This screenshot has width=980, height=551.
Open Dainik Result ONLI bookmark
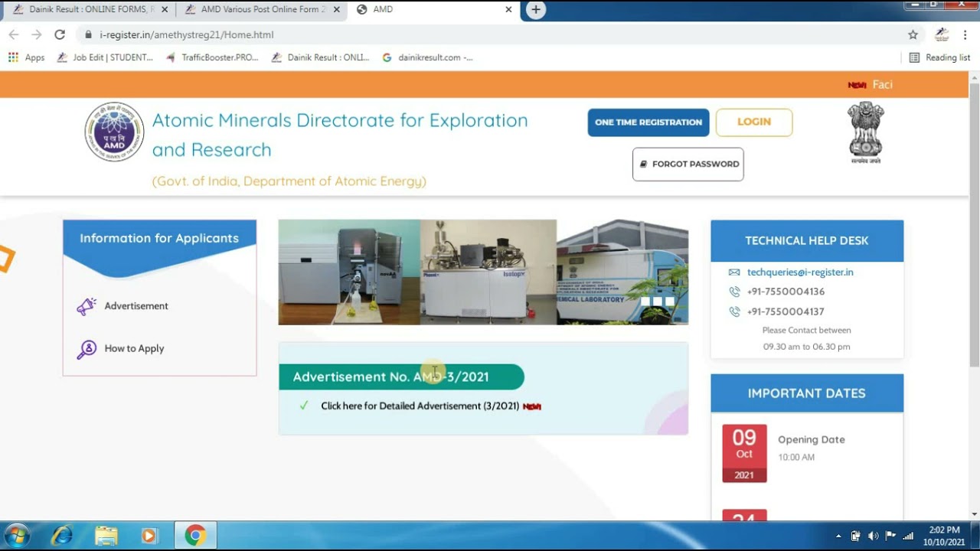point(320,57)
